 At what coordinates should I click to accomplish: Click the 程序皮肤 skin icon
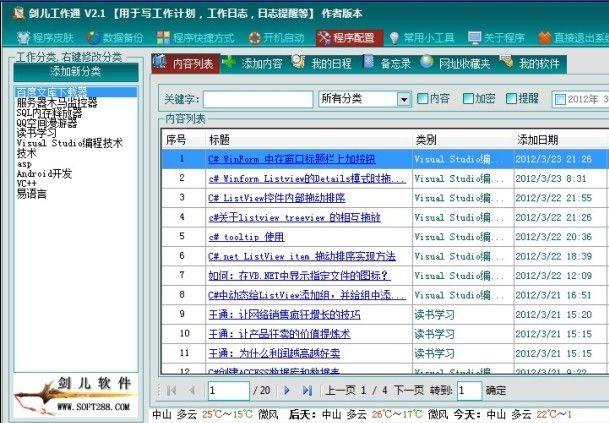[x=13, y=38]
